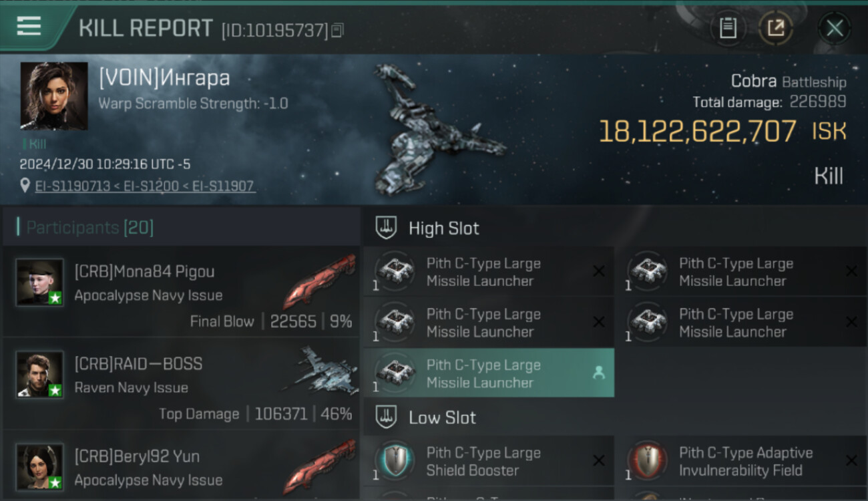Screen dimensions: 868x501
Task: Click the person icon on highlighted launcher
Action: [x=598, y=373]
